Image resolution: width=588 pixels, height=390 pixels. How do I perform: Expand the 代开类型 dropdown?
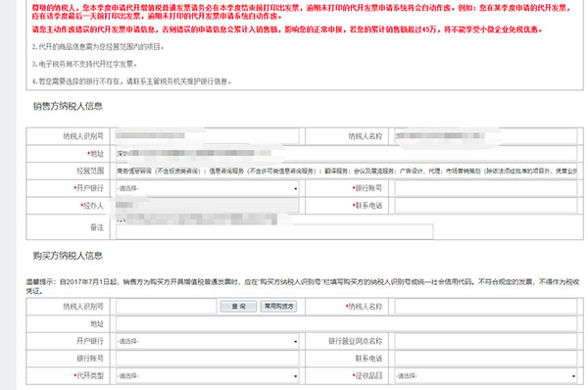tap(208, 375)
